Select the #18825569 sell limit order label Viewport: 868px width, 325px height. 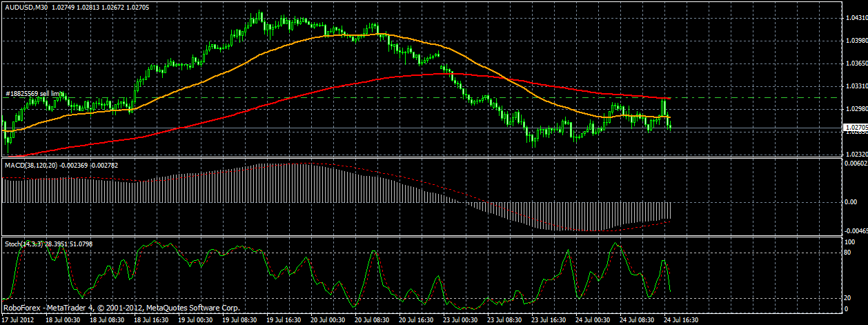[x=33, y=93]
